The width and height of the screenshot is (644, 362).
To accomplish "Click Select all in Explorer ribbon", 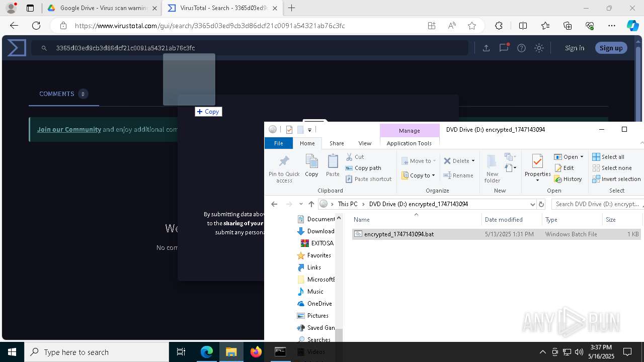I will [x=608, y=157].
